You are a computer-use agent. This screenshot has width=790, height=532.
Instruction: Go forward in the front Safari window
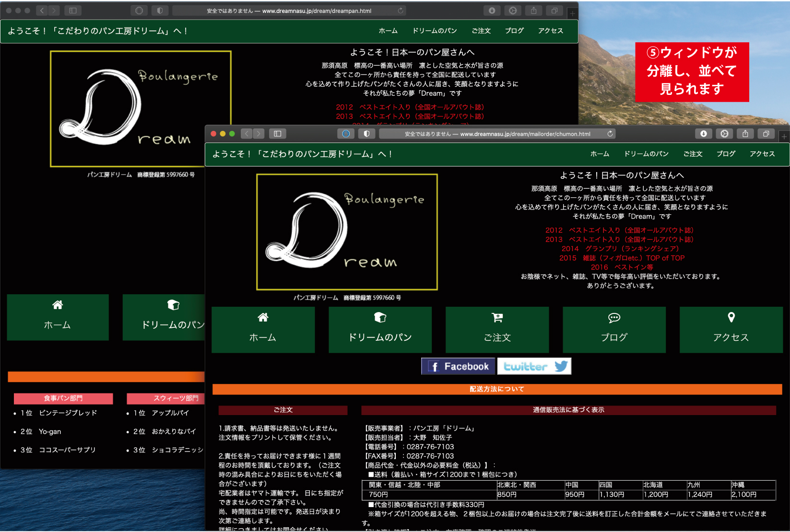259,134
